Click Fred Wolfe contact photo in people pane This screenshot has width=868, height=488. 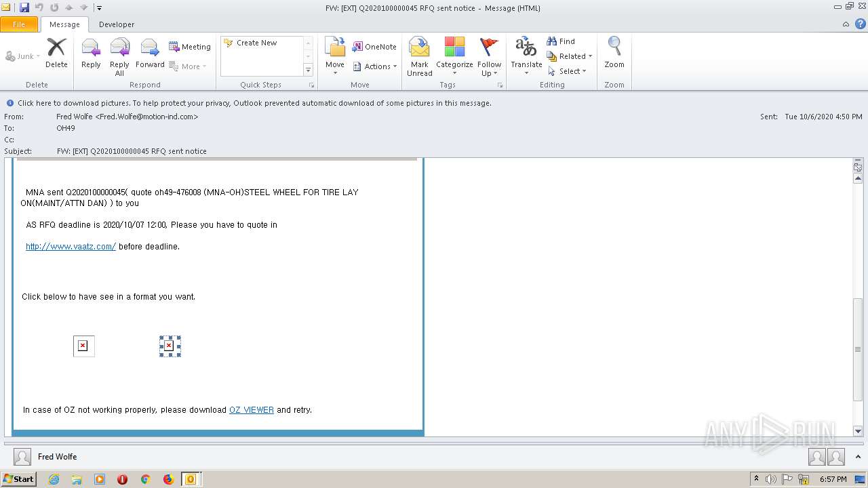[x=22, y=457]
